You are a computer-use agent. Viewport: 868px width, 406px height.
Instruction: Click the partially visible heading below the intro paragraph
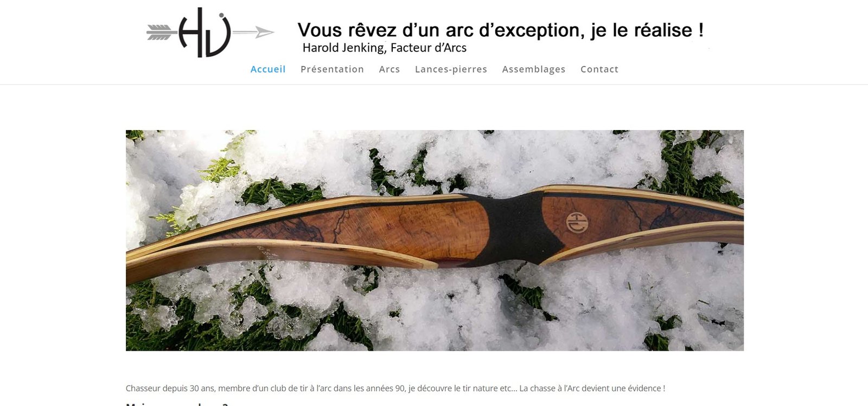click(177, 404)
